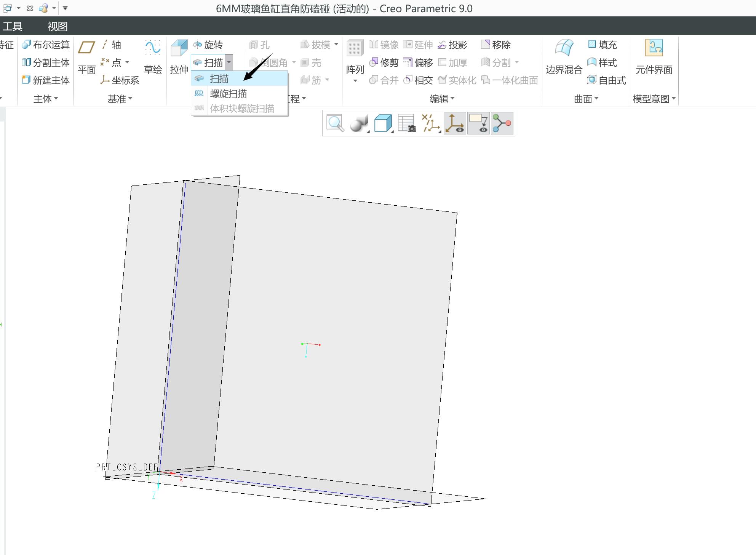Select the PRT_CSYS_DEF coordinate system label
Screen dimensions: 756x555
click(x=126, y=467)
